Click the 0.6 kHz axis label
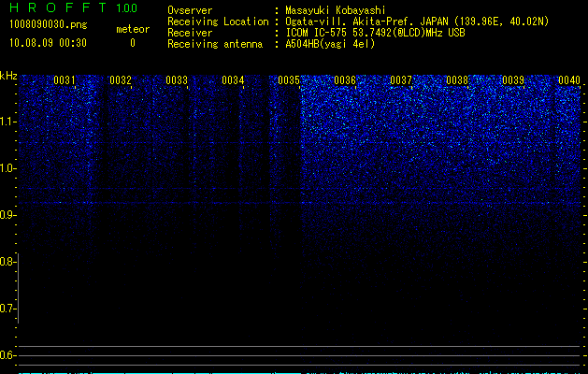The image size is (588, 374). [x=7, y=355]
